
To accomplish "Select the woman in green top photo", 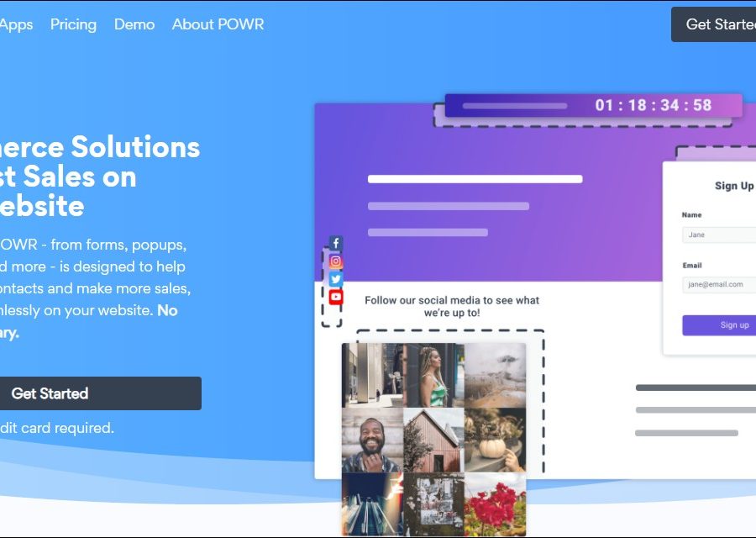I will coord(433,375).
